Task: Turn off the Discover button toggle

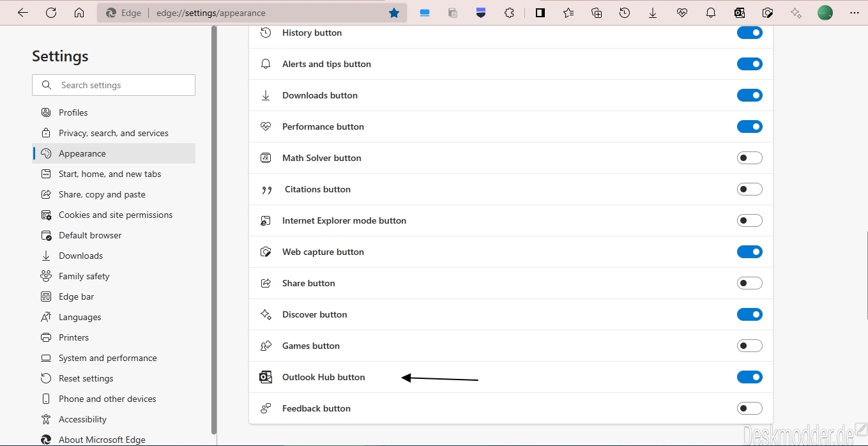Action: pos(750,314)
